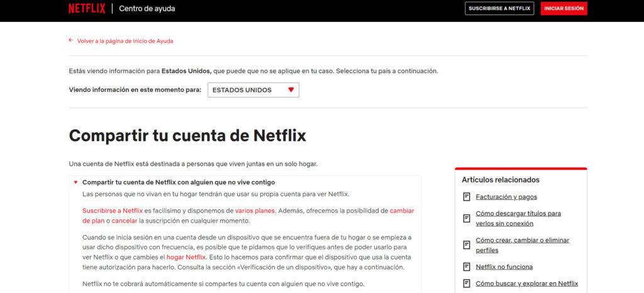644x293 pixels.
Task: Open 'Netflix no funciona' related article
Action: click(504, 267)
